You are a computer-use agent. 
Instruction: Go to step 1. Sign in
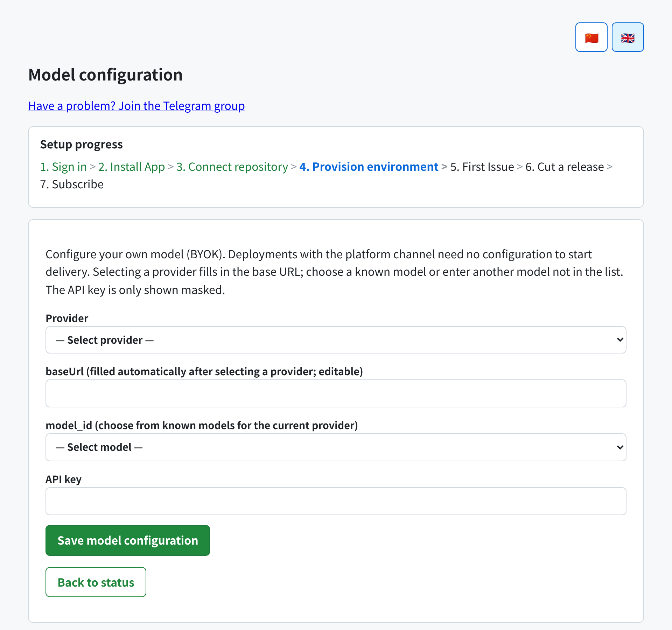(x=63, y=167)
